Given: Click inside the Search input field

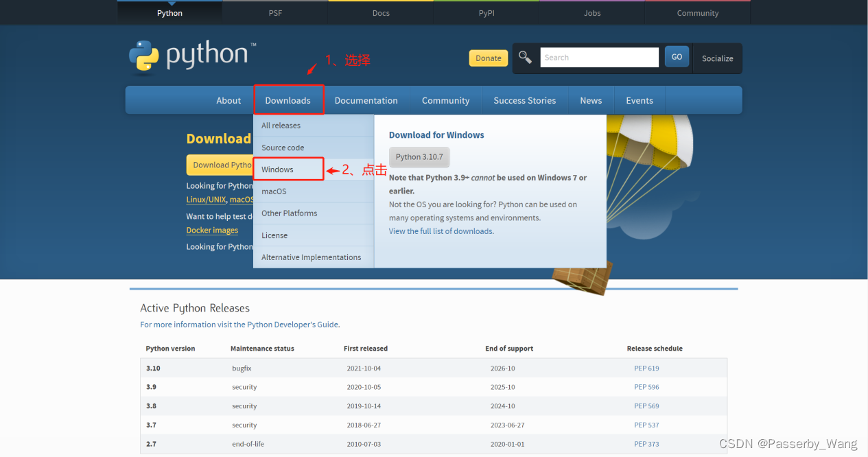Looking at the screenshot, I should coord(598,57).
